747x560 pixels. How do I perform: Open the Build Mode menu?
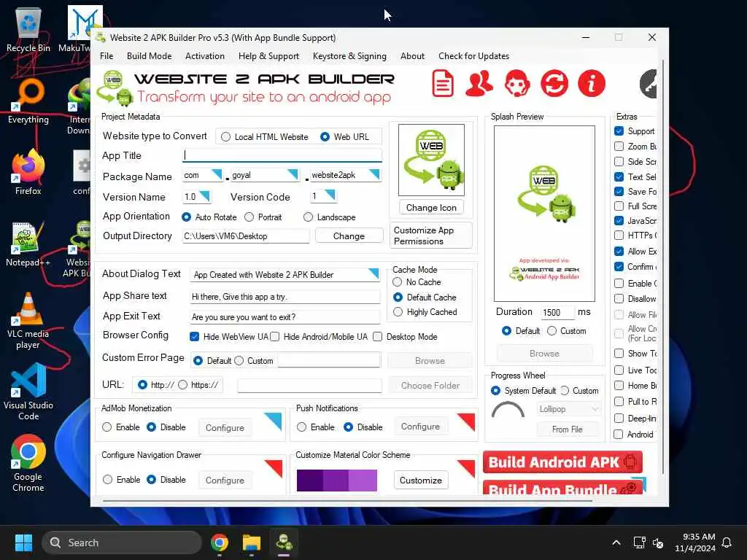coord(149,56)
